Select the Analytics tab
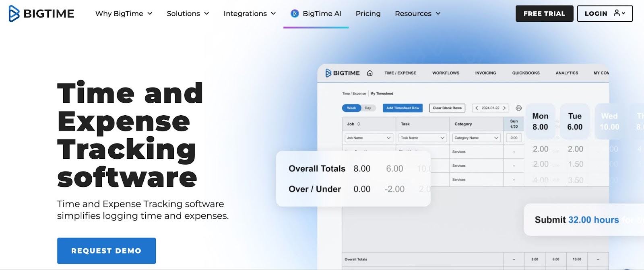 point(567,73)
